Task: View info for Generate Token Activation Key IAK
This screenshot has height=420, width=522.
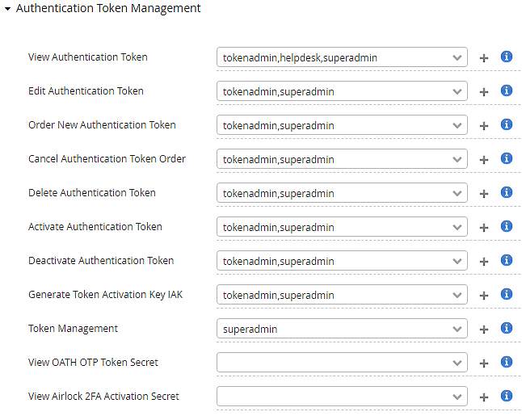Action: pyautogui.click(x=507, y=295)
